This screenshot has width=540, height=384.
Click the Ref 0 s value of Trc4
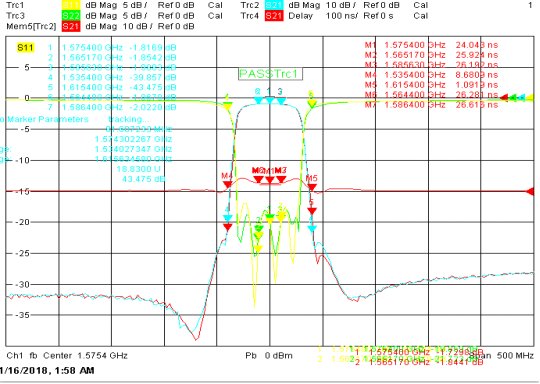coord(378,16)
